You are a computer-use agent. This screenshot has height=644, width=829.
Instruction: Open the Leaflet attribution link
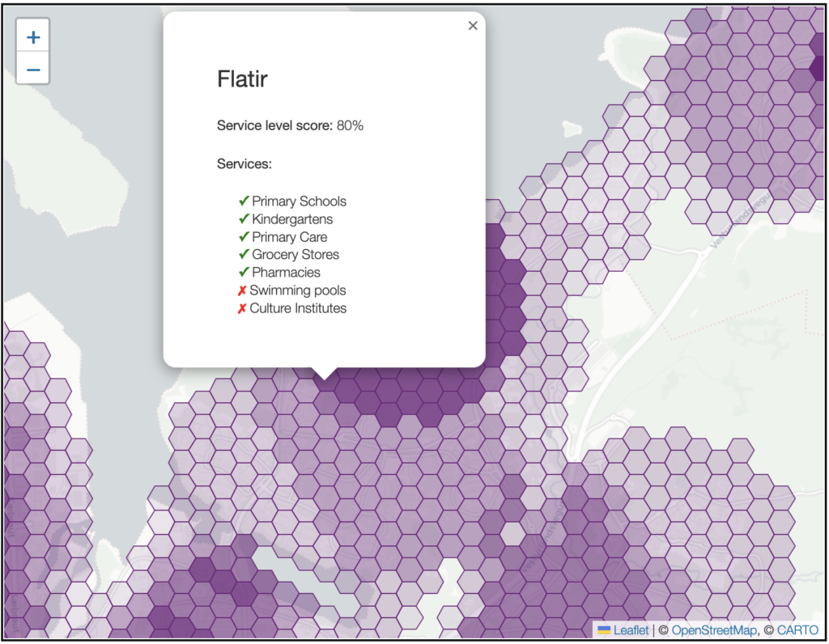click(631, 630)
